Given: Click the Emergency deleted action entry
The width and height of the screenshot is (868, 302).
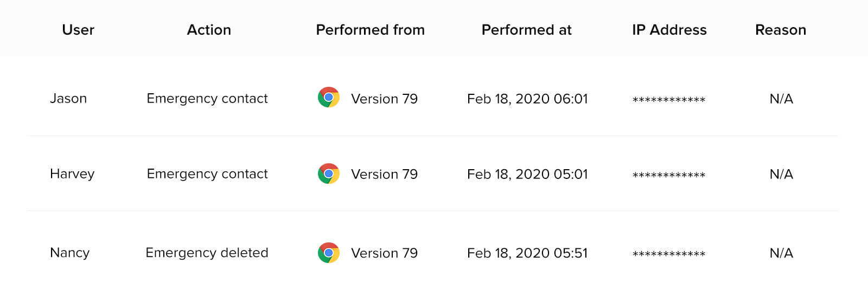Looking at the screenshot, I should pos(207,253).
